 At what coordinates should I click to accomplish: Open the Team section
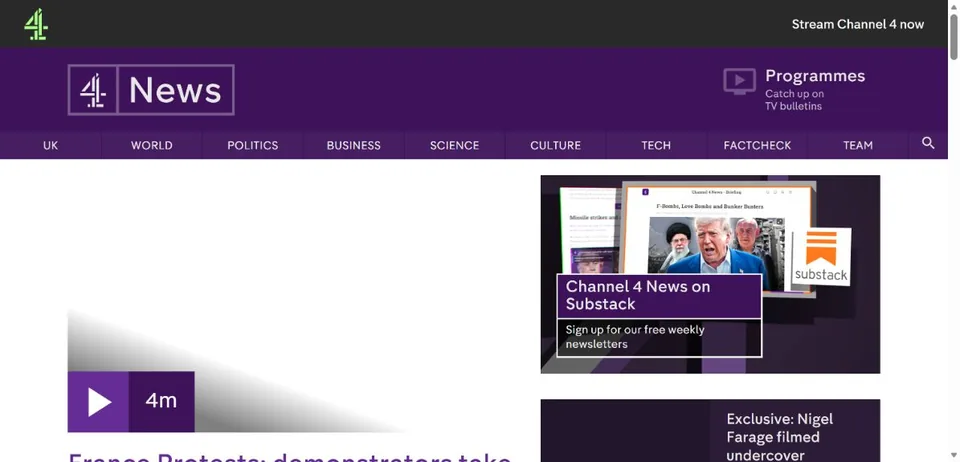858,146
